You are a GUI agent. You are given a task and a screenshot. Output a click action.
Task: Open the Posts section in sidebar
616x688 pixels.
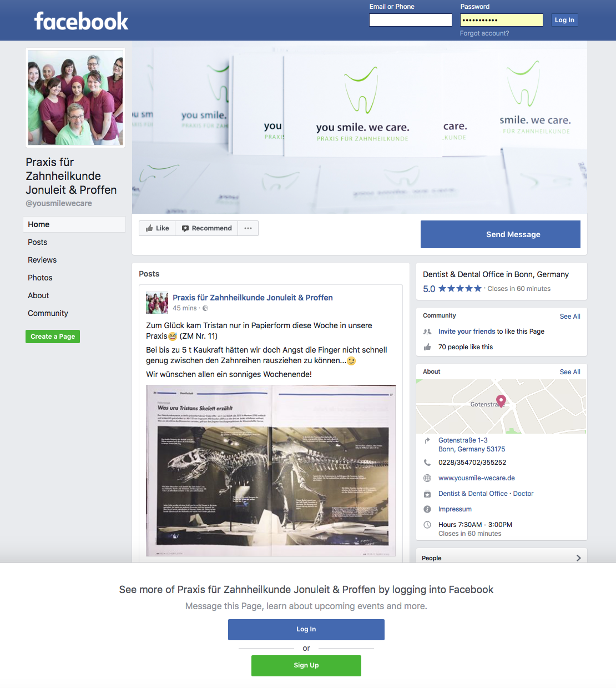tap(38, 242)
